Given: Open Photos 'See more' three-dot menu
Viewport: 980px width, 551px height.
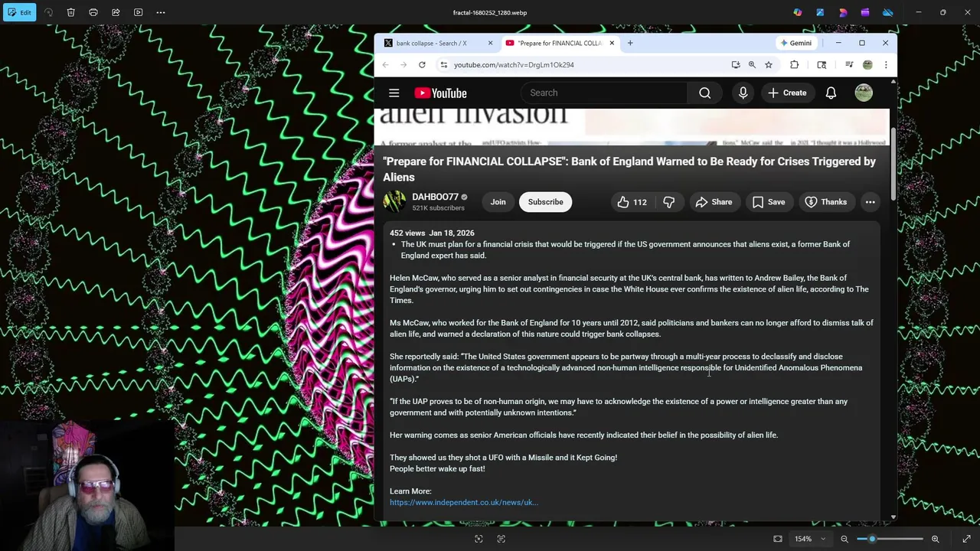Looking at the screenshot, I should pos(161,12).
